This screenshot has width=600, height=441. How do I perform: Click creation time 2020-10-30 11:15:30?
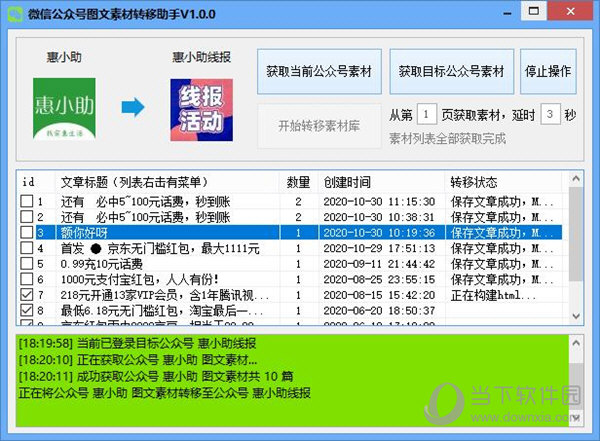click(x=379, y=202)
